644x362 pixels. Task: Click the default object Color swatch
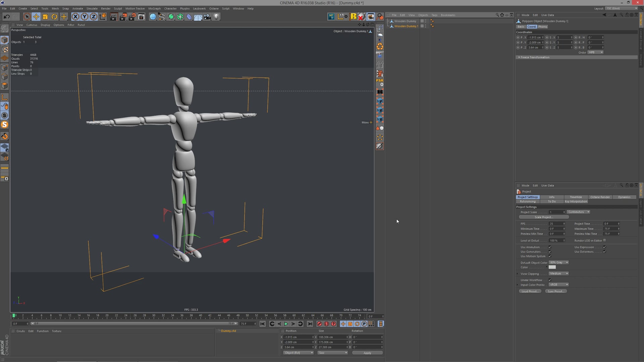(x=552, y=267)
